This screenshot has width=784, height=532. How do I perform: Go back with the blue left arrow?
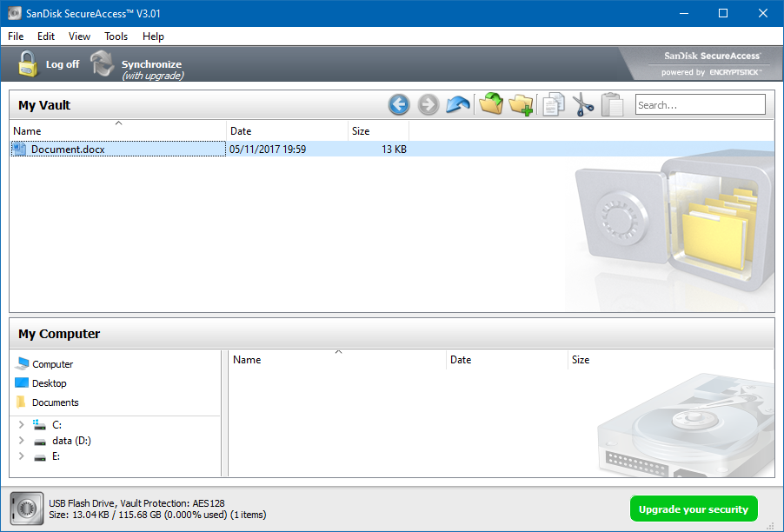pos(399,105)
